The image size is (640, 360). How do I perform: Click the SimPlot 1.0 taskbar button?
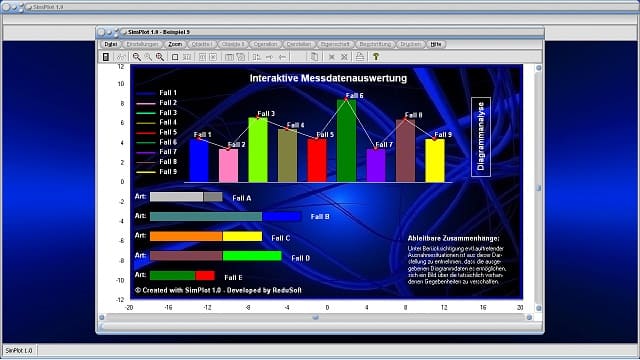click(19, 351)
